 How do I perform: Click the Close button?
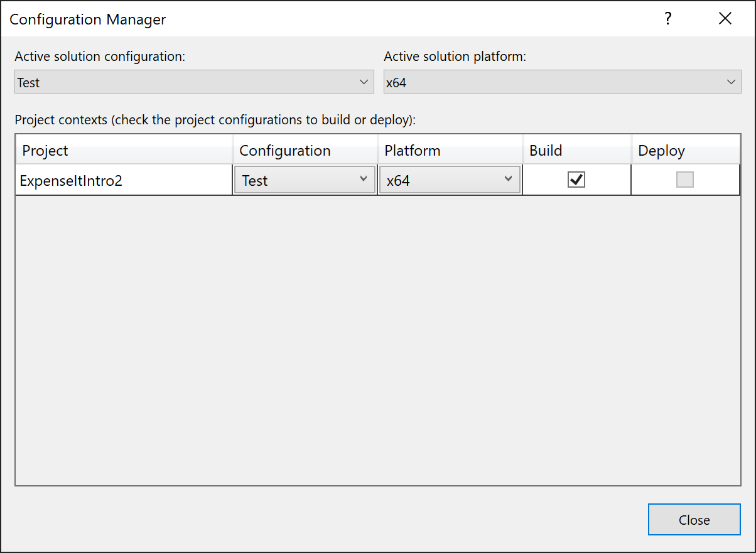(x=694, y=519)
